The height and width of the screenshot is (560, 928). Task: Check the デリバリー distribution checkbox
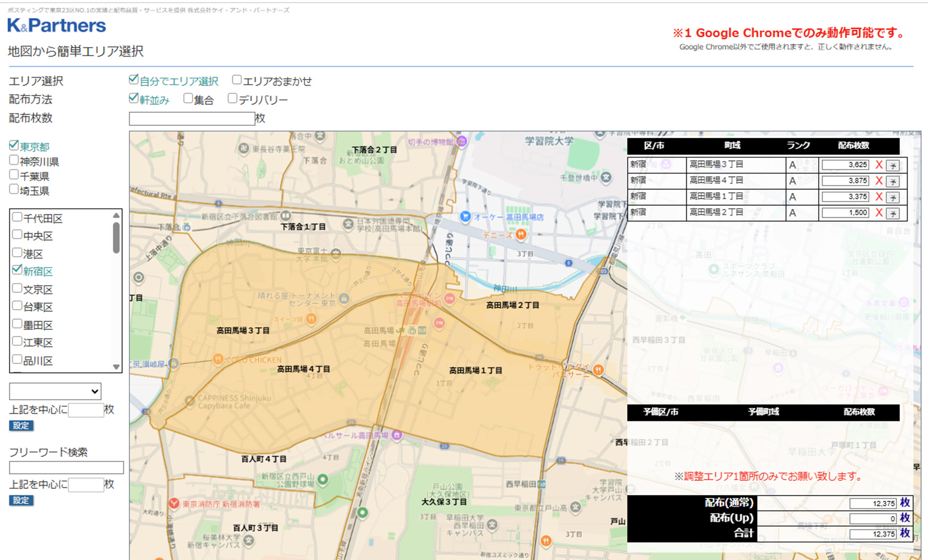(232, 98)
